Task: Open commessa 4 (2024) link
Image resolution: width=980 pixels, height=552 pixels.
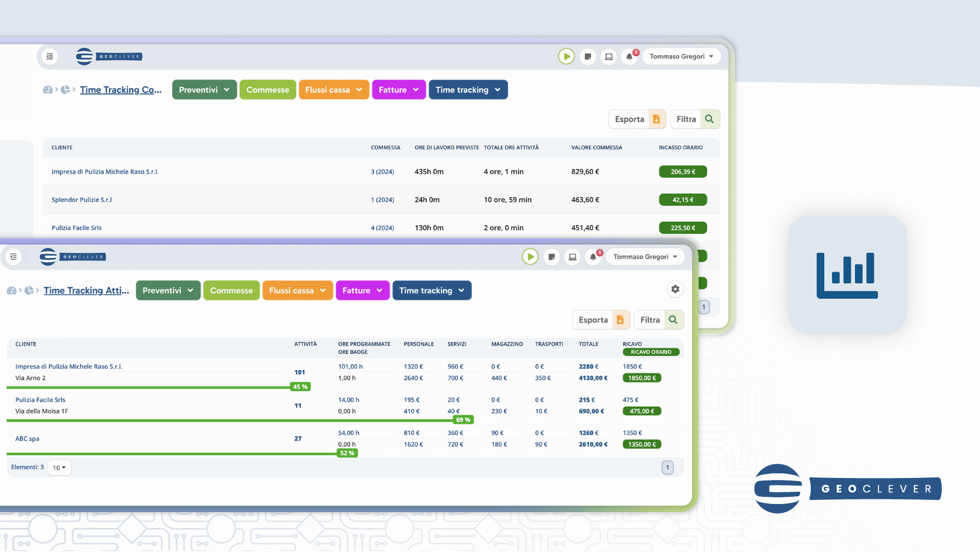Action: pos(382,228)
